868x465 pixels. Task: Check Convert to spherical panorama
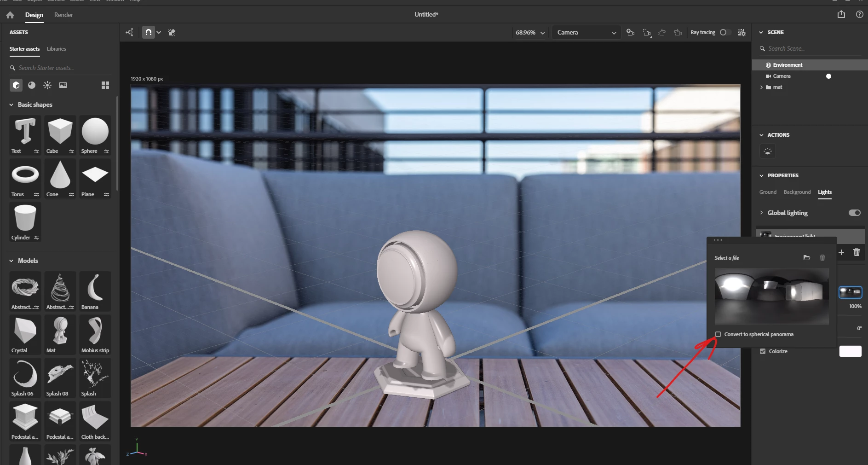(x=718, y=334)
